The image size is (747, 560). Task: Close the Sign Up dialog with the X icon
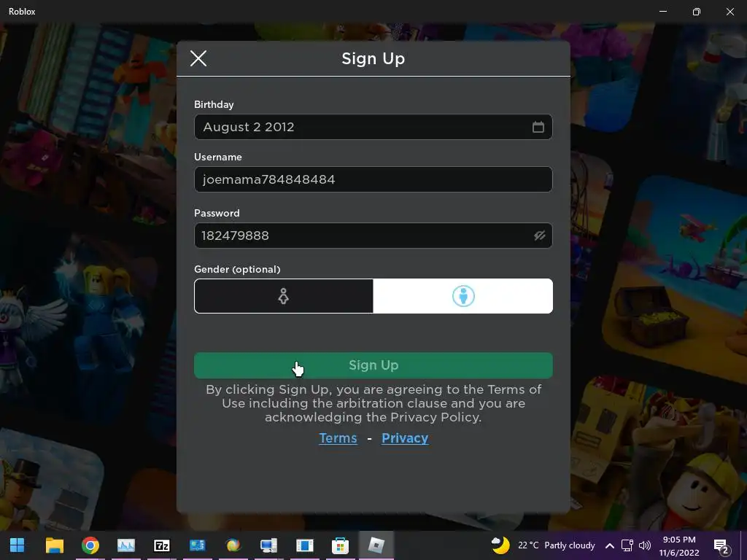(198, 58)
